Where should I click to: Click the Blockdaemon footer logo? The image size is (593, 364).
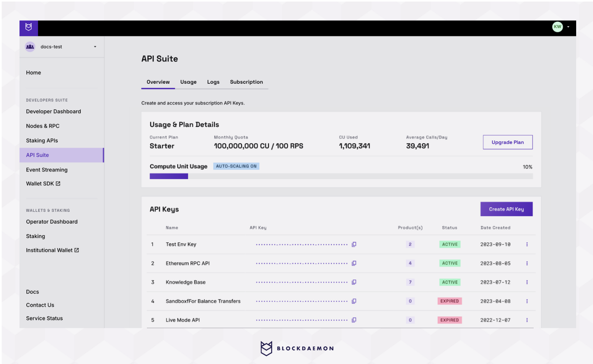[x=297, y=348]
